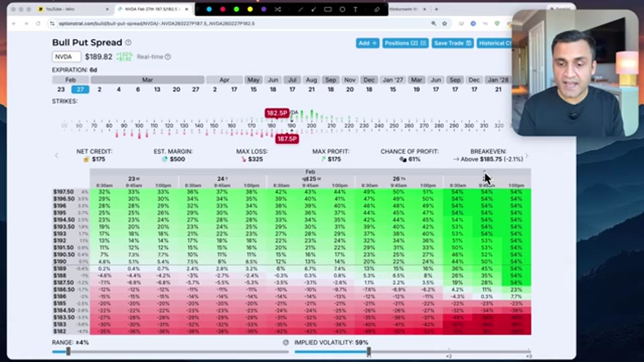Click the Est. Margin $500 value

(x=177, y=160)
